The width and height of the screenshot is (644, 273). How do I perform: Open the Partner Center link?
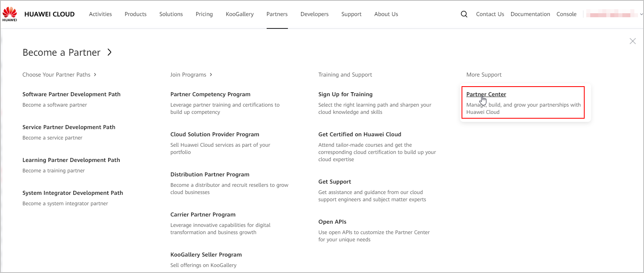point(486,94)
